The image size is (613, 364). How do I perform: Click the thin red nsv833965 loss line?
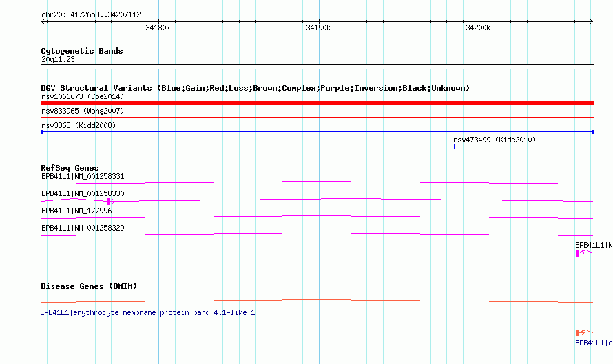tap(317, 117)
